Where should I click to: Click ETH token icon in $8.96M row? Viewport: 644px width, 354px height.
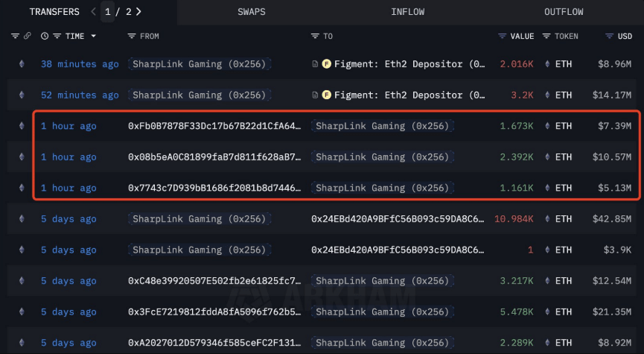click(x=547, y=64)
